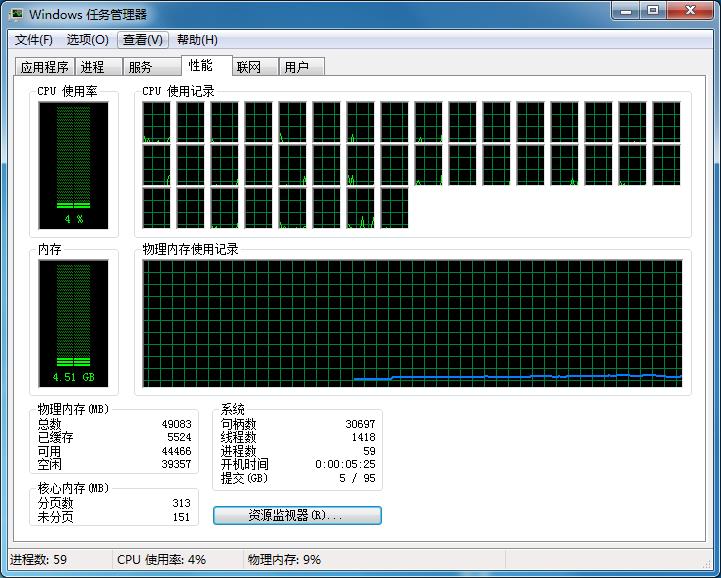Switch to the 应用程序 tab

pyautogui.click(x=45, y=67)
